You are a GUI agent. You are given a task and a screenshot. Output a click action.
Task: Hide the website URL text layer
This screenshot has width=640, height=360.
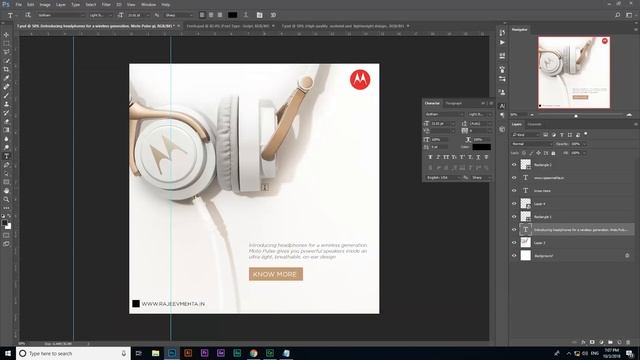coord(514,178)
